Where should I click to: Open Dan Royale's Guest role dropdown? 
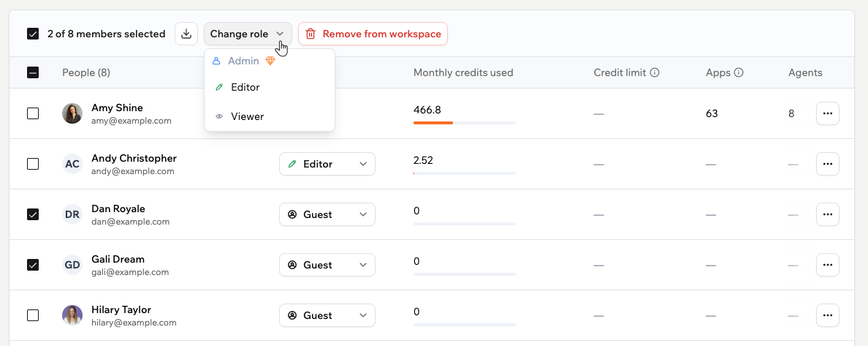tap(327, 214)
